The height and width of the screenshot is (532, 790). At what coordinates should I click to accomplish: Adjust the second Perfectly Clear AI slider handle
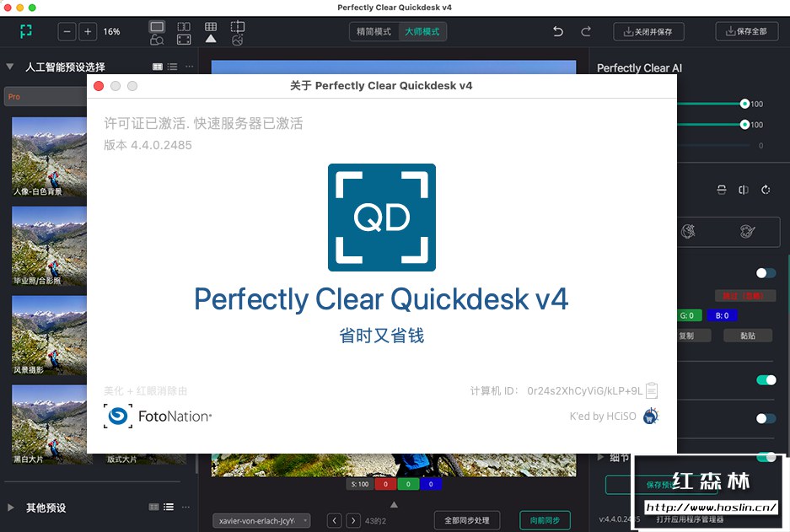(x=744, y=125)
